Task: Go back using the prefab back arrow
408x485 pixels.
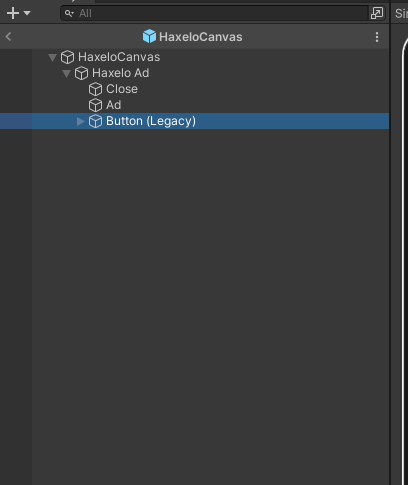Action: (x=9, y=36)
